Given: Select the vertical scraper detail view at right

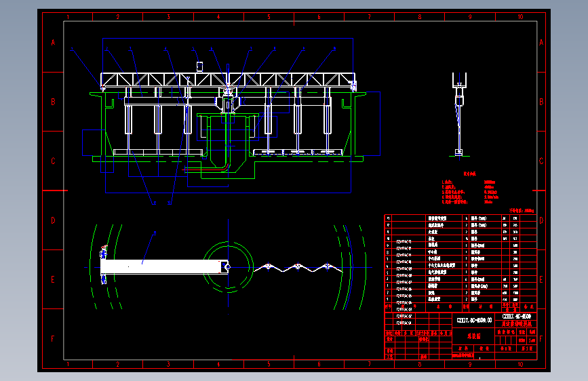Looking at the screenshot, I should 459,115.
